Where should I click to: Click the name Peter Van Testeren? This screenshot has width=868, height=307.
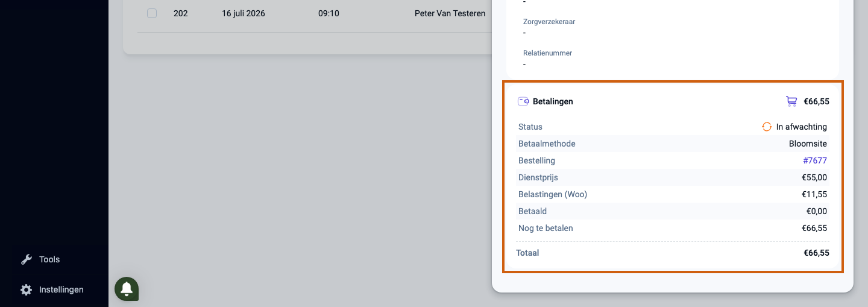coord(450,13)
